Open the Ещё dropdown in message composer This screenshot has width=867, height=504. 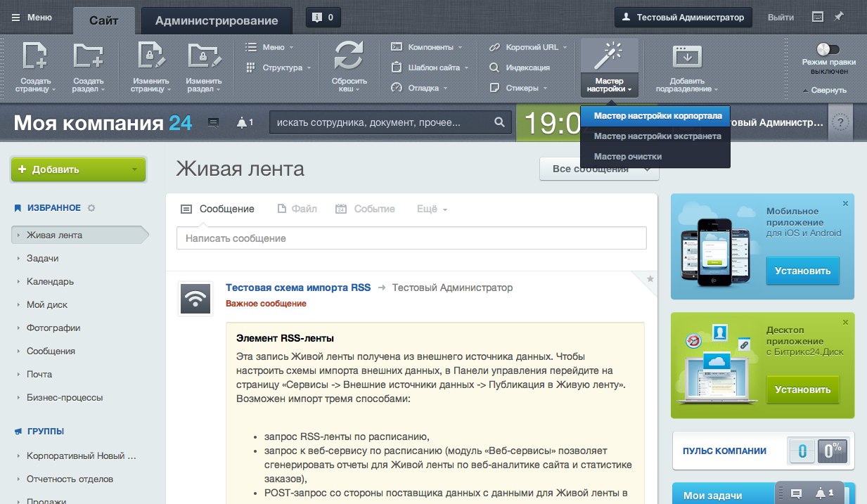point(432,209)
